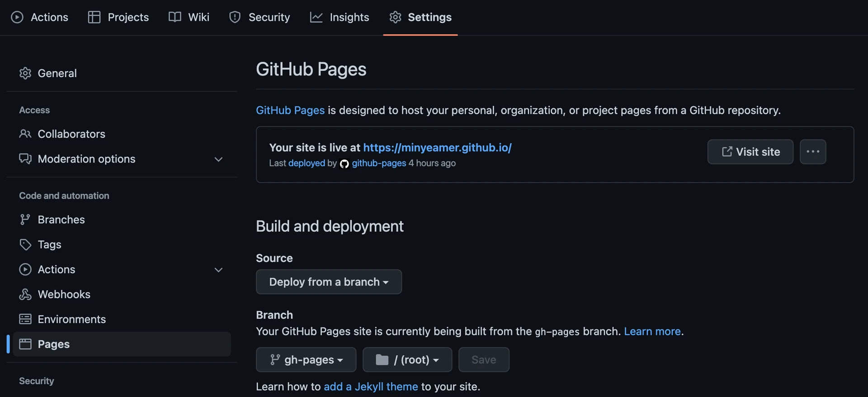Screen dimensions: 868x397
Task: Click the Visit site button
Action: coord(750,152)
